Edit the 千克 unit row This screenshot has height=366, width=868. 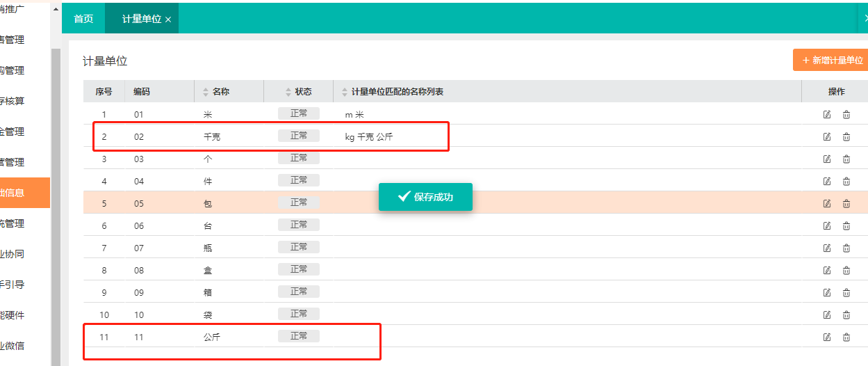click(827, 137)
